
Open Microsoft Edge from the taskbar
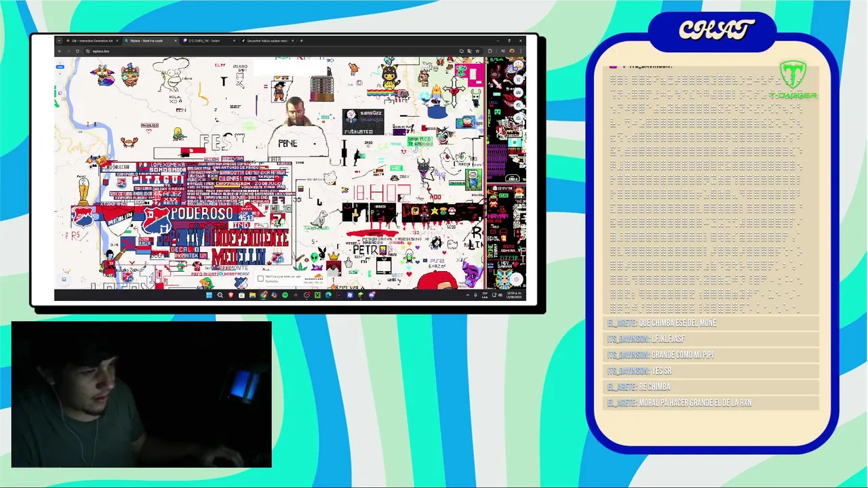click(x=328, y=296)
